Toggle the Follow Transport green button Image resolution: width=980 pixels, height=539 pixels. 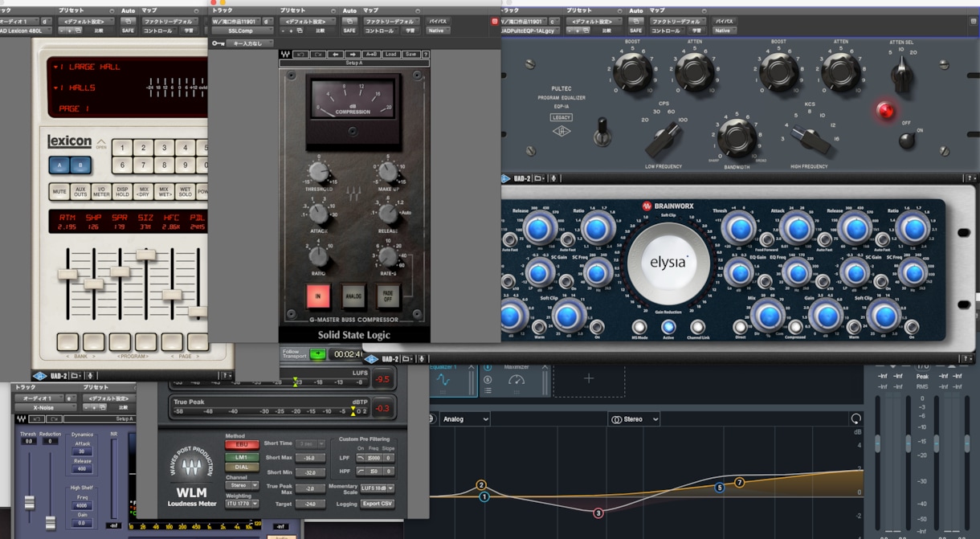point(318,353)
